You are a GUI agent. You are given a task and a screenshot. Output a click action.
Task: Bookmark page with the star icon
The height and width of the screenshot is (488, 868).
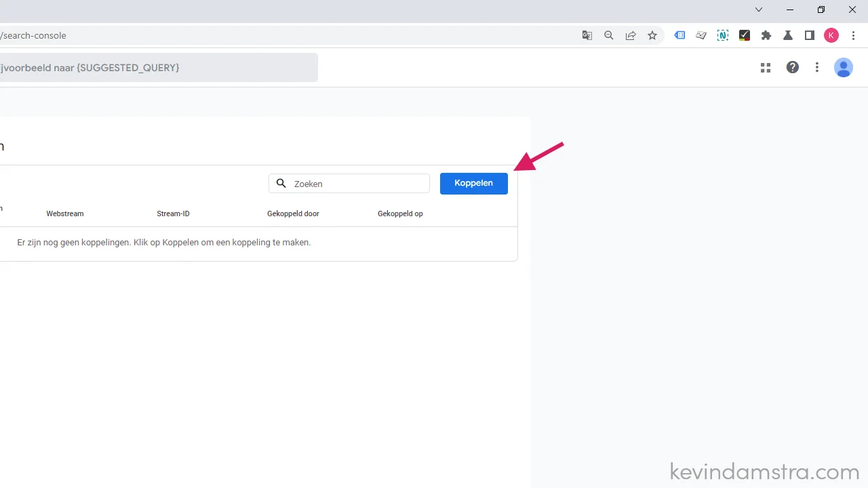(x=652, y=35)
